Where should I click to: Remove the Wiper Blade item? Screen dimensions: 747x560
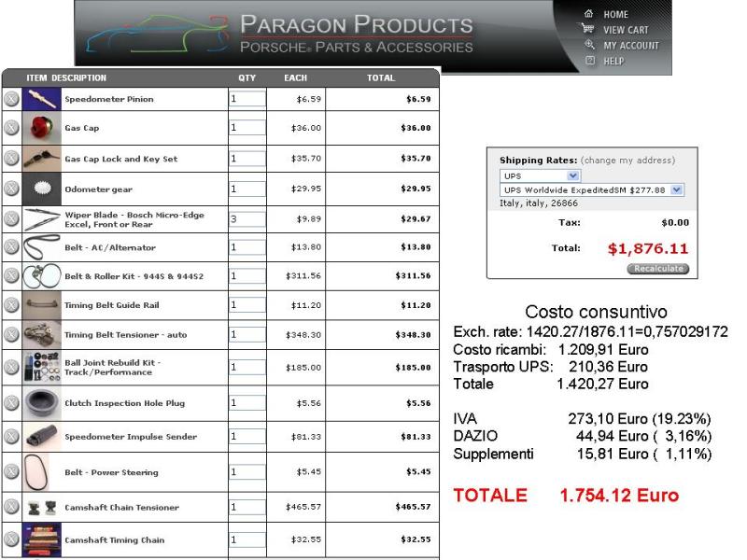pos(11,218)
